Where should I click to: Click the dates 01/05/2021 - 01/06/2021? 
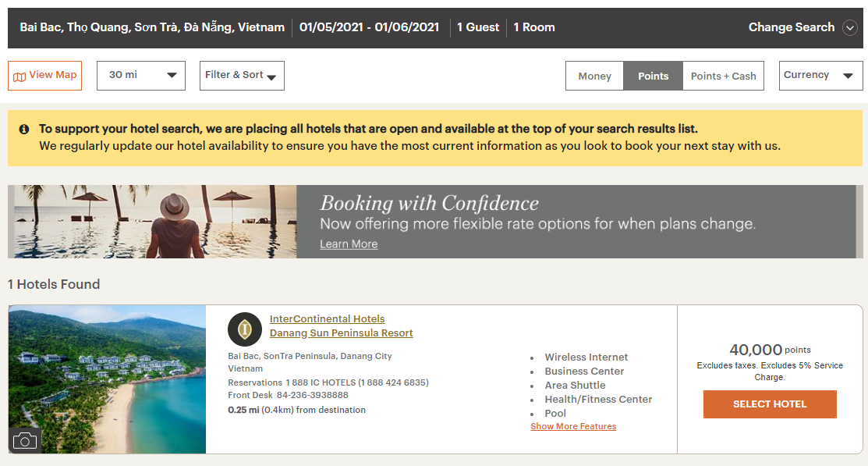pyautogui.click(x=369, y=27)
